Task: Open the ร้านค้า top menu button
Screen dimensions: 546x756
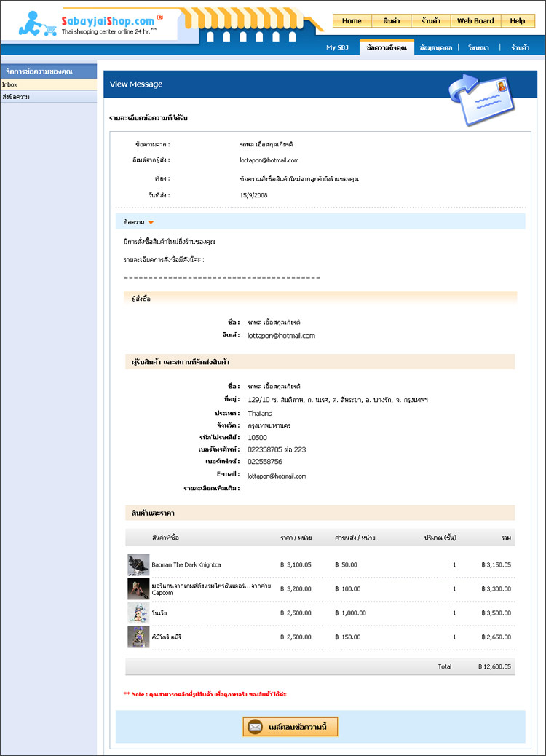Action: coord(430,21)
